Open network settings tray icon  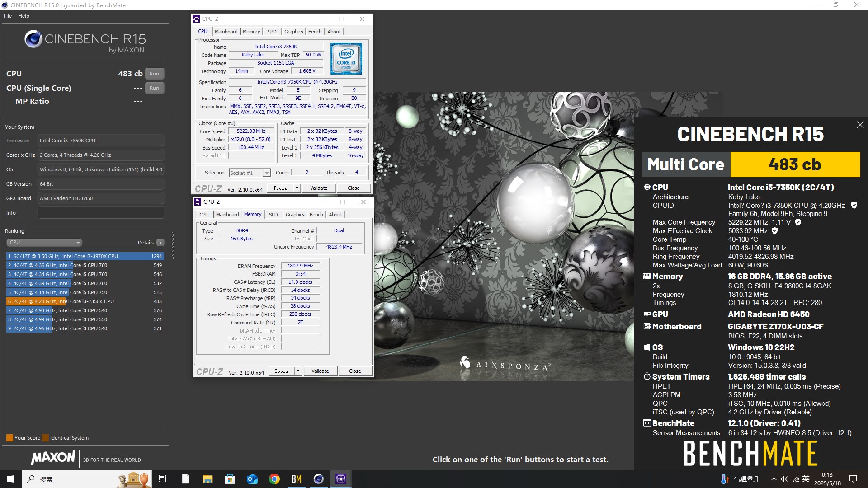(796, 479)
